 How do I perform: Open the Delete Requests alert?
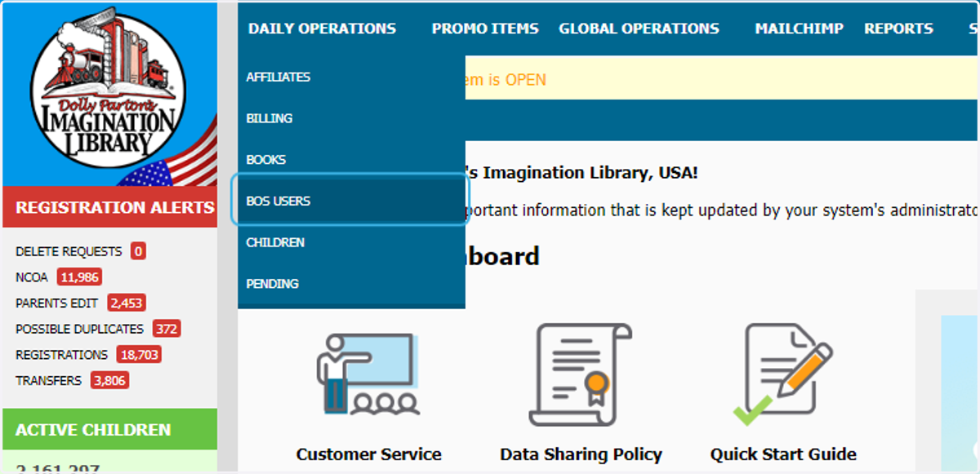(x=69, y=251)
